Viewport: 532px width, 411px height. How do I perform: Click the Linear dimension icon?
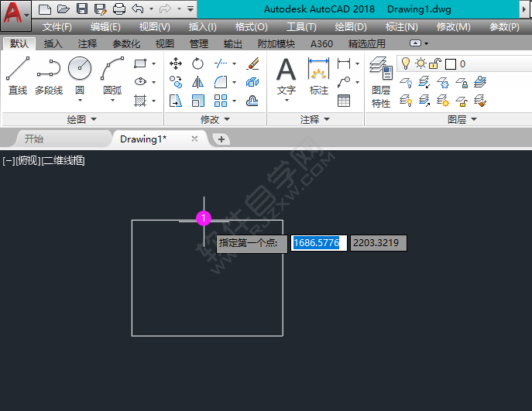344,63
